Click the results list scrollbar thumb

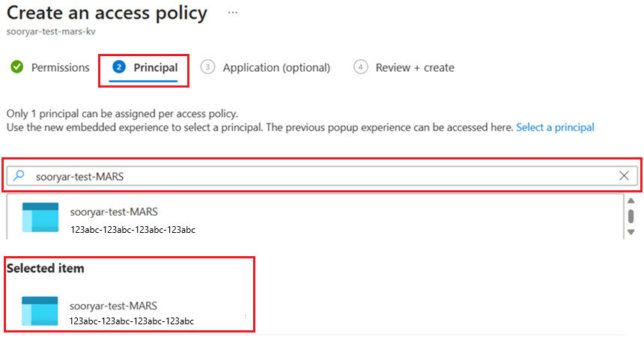631,216
